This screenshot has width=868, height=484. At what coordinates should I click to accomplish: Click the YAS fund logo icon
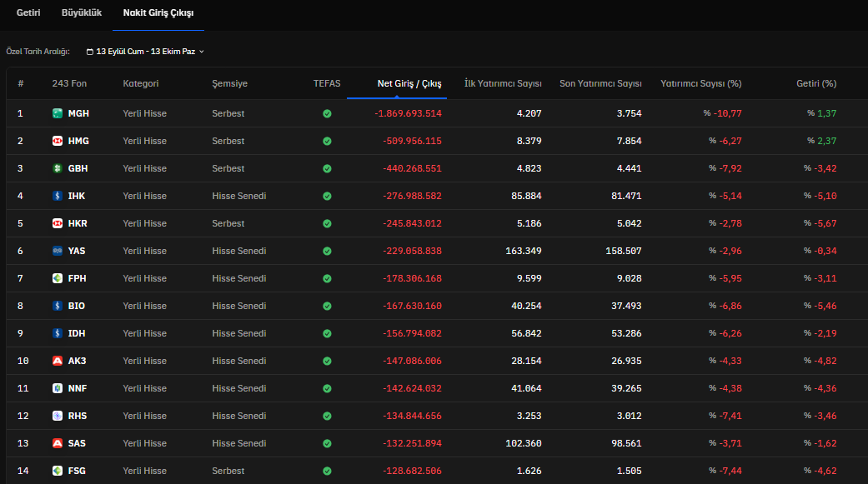click(57, 251)
